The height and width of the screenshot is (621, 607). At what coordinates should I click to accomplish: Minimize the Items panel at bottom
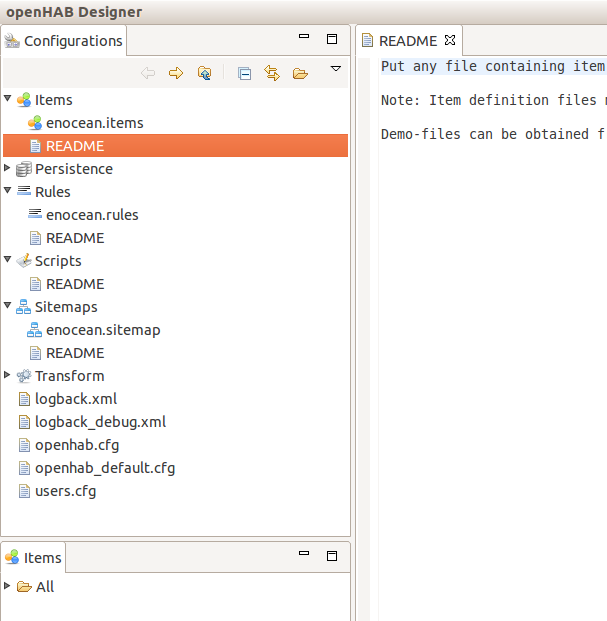pyautogui.click(x=304, y=553)
